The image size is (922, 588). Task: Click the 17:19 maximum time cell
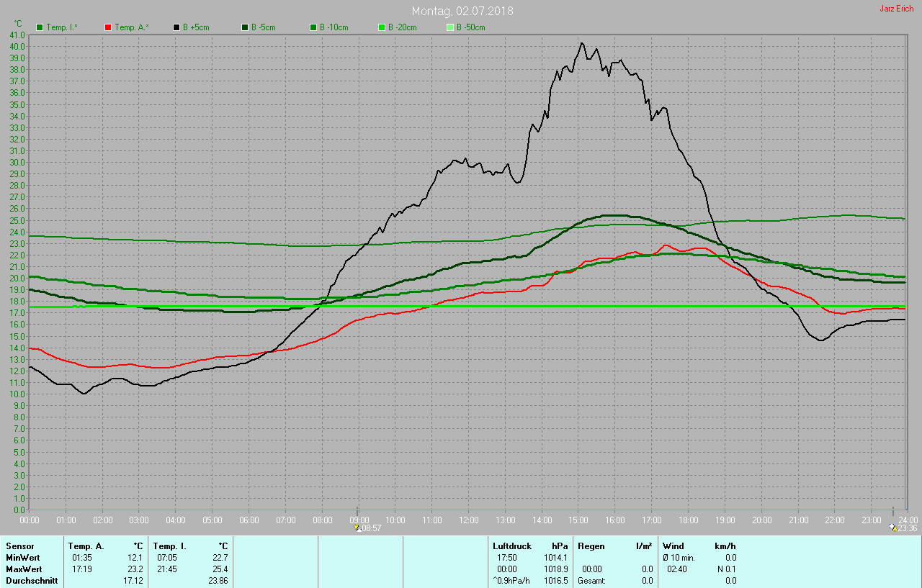coord(81,569)
